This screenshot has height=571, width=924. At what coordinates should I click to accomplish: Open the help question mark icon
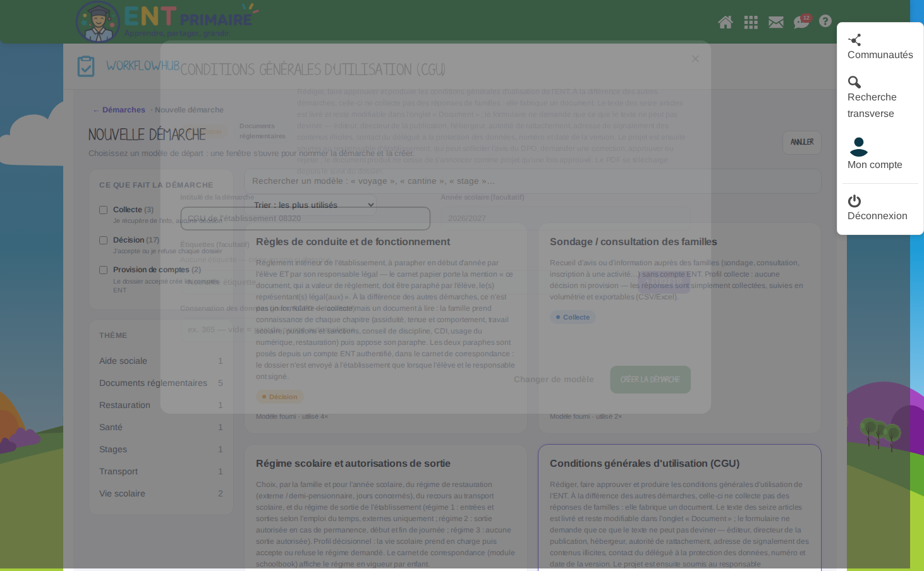pos(825,21)
